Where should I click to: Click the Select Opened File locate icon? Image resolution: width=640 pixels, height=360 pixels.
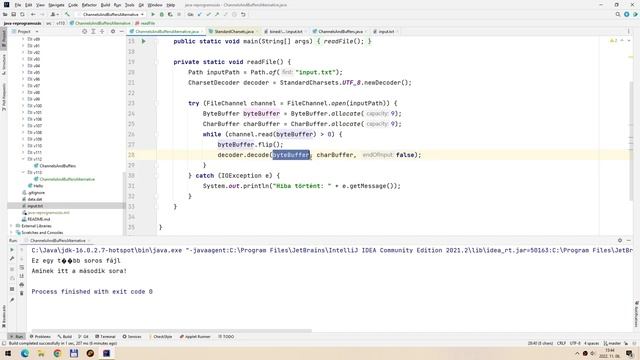point(84,31)
